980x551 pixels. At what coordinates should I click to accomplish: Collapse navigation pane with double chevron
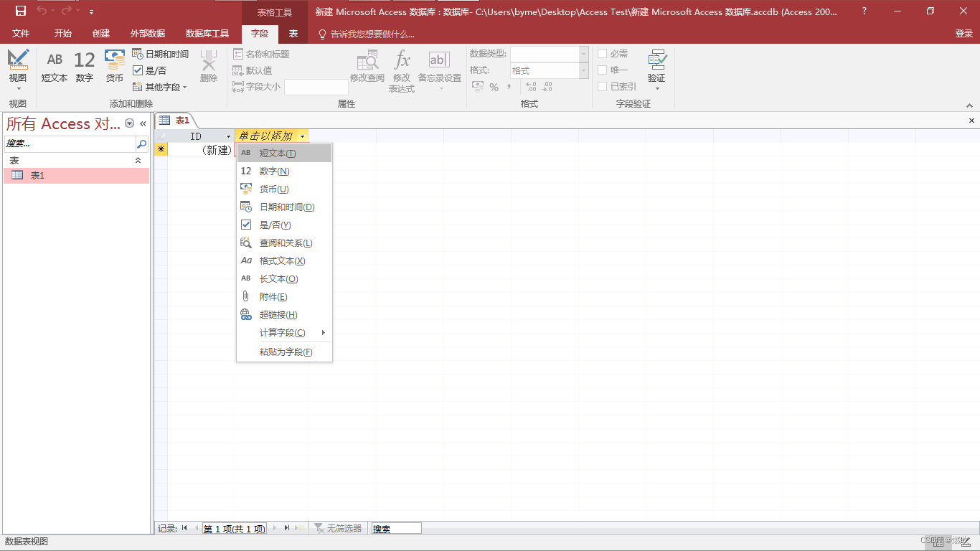(143, 123)
